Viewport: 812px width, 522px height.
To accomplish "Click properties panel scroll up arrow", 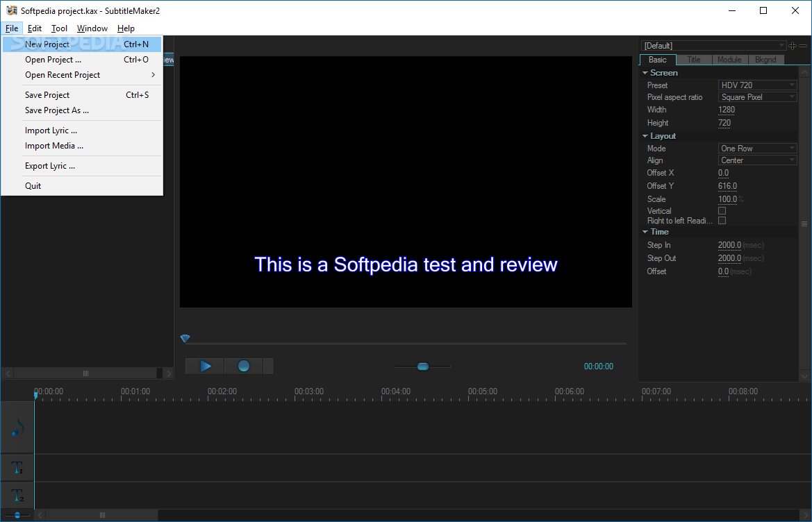I will point(804,72).
